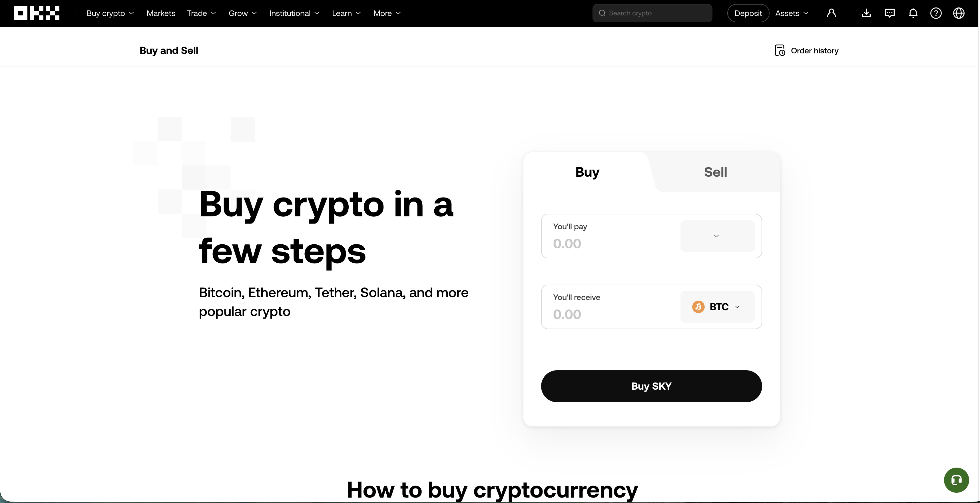Open the help center icon

click(x=936, y=13)
